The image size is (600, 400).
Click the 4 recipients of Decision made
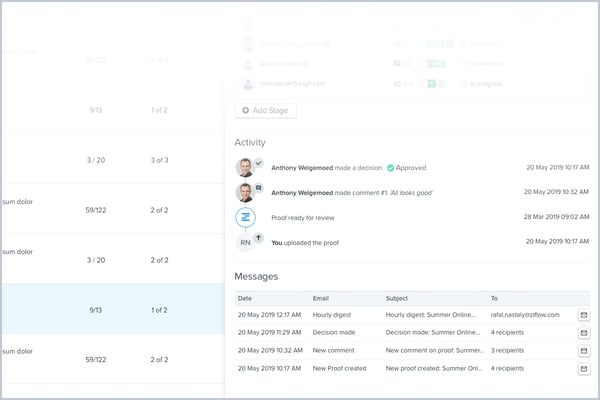[514, 332]
